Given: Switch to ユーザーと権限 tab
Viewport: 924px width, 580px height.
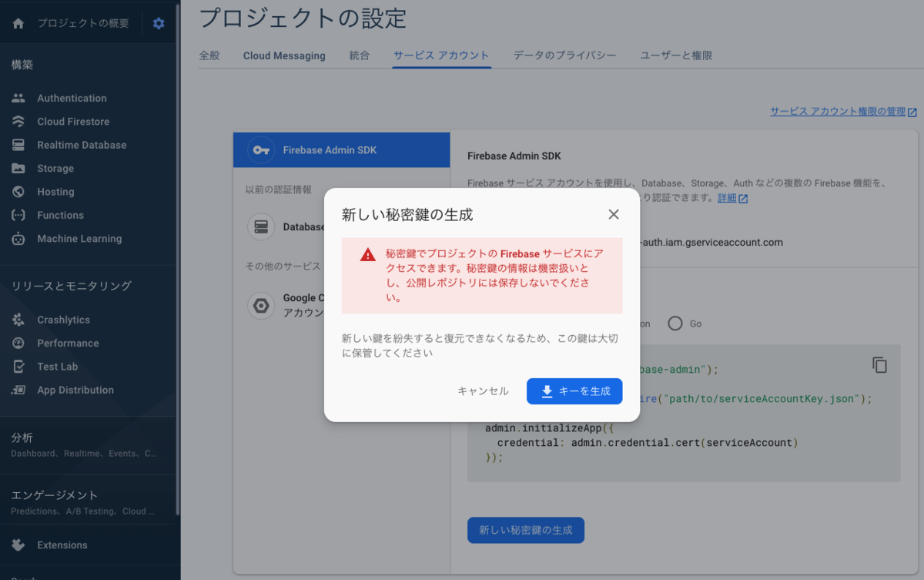Looking at the screenshot, I should tap(676, 55).
